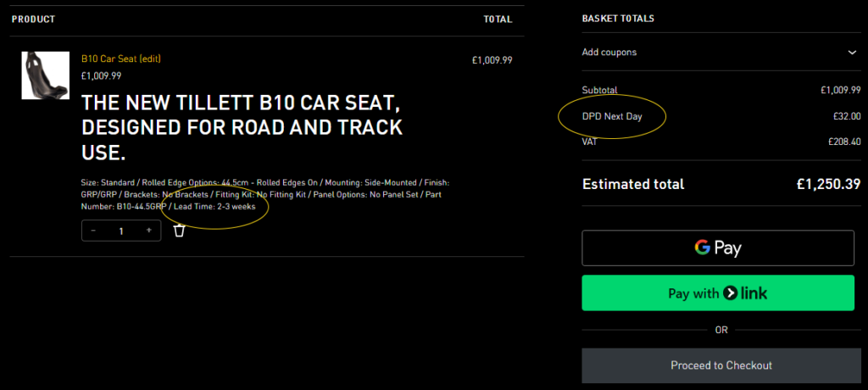
Task: Click the New Tillett B10 Car Seat heading
Action: (x=242, y=128)
